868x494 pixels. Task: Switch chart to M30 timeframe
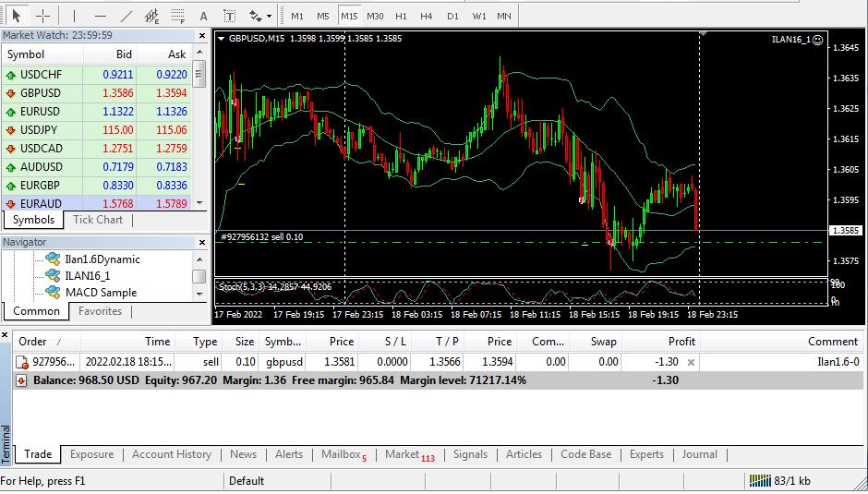coord(375,16)
